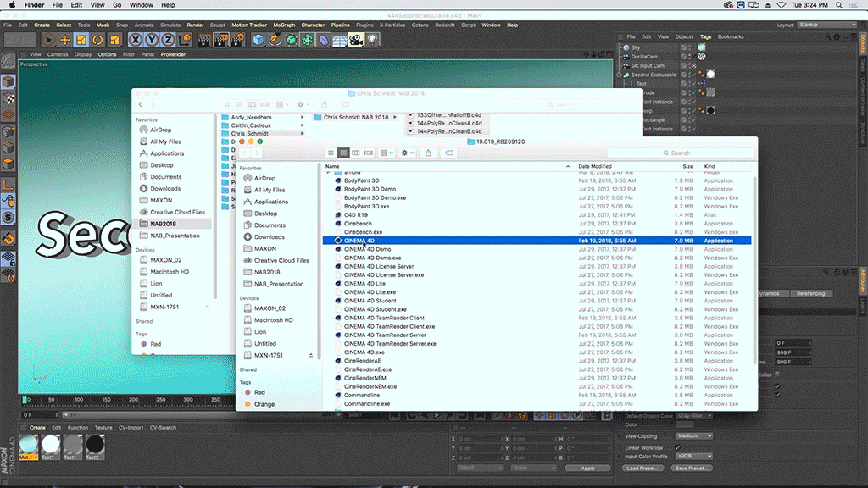
Task: Expand the Caitlin_Cadieux folder column arrow
Action: tap(303, 125)
